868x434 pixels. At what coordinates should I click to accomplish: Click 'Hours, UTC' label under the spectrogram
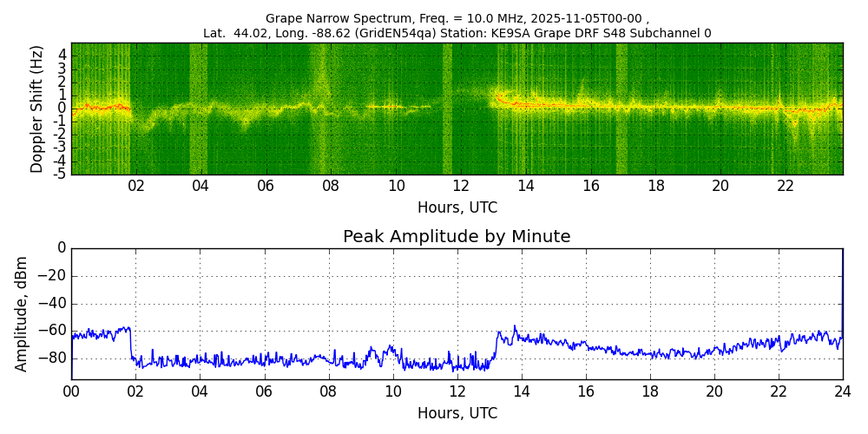point(457,208)
